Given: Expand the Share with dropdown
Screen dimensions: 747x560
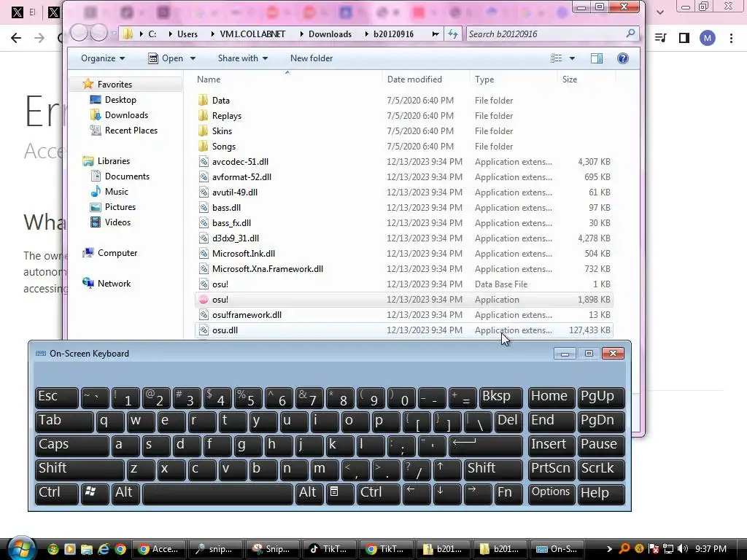Looking at the screenshot, I should point(242,58).
